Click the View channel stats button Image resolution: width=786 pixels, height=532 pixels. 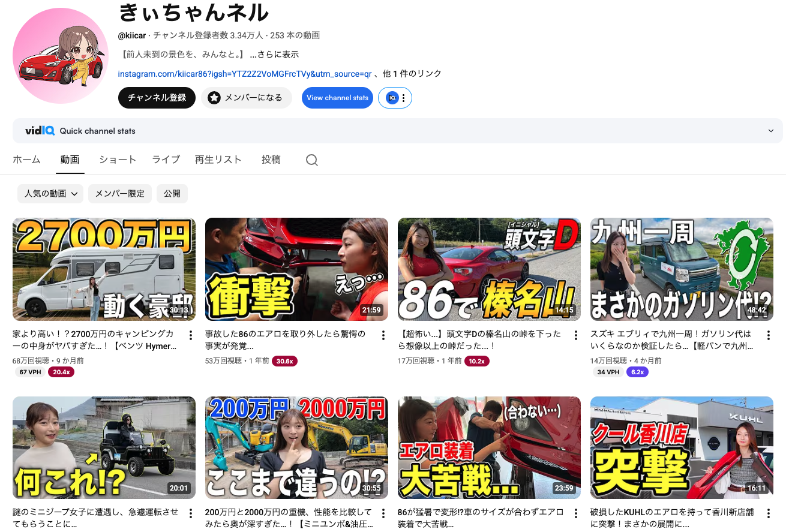point(337,98)
